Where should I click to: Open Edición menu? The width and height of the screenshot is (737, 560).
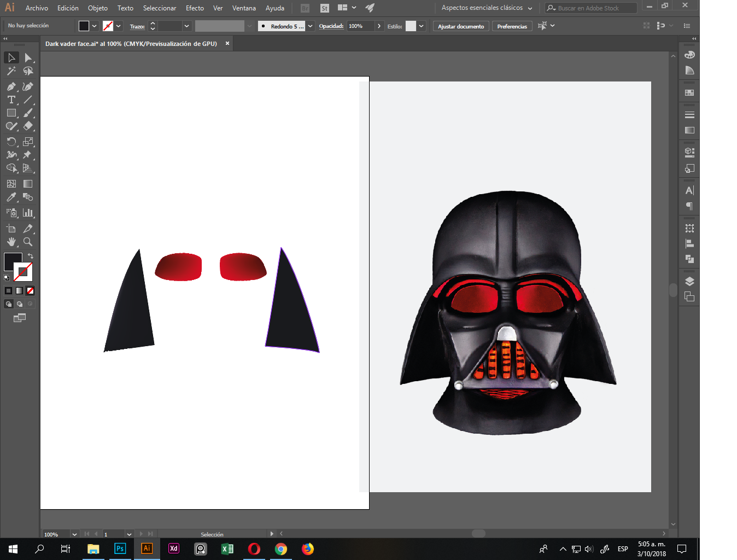coord(68,8)
